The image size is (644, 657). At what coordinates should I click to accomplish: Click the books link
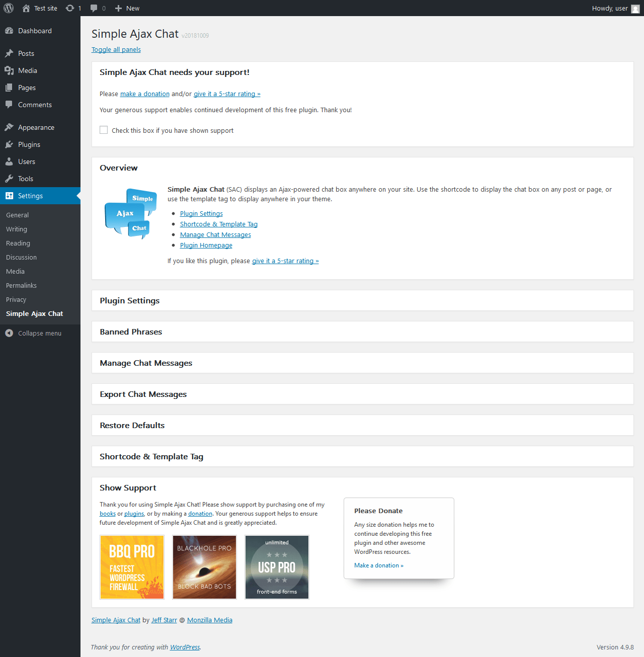(108, 514)
